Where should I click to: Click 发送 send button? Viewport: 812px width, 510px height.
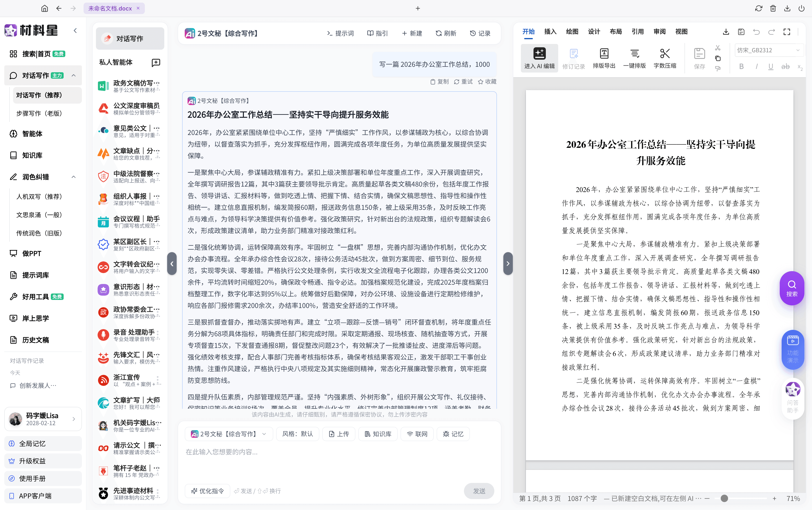click(479, 491)
